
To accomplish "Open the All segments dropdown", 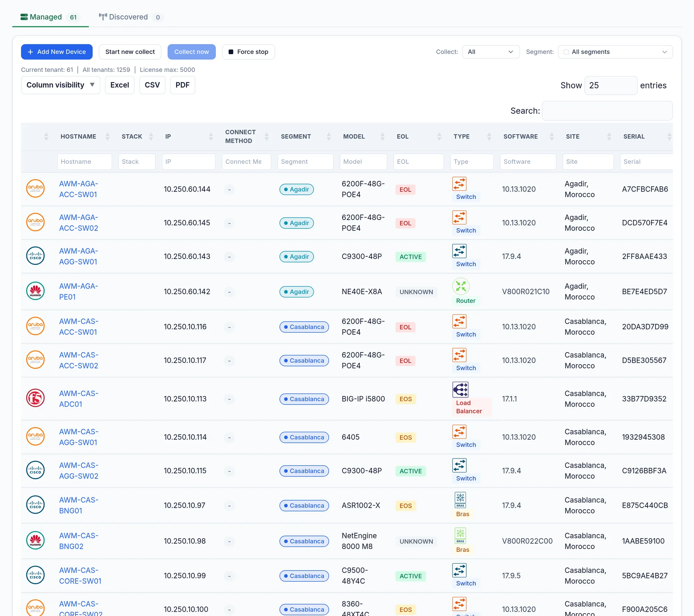I will pos(615,52).
